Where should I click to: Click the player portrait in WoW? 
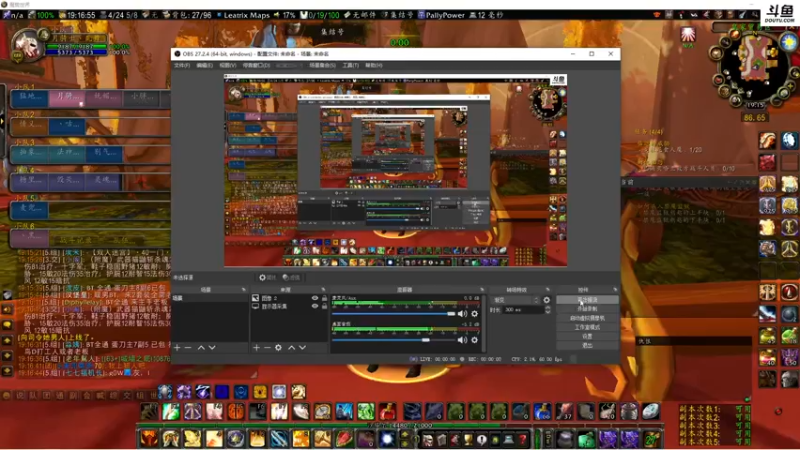click(27, 46)
